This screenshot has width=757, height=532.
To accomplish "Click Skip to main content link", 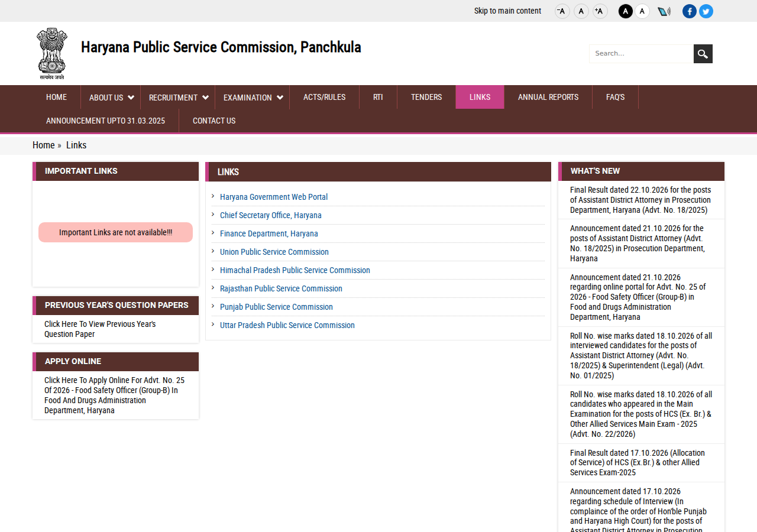I will (507, 11).
